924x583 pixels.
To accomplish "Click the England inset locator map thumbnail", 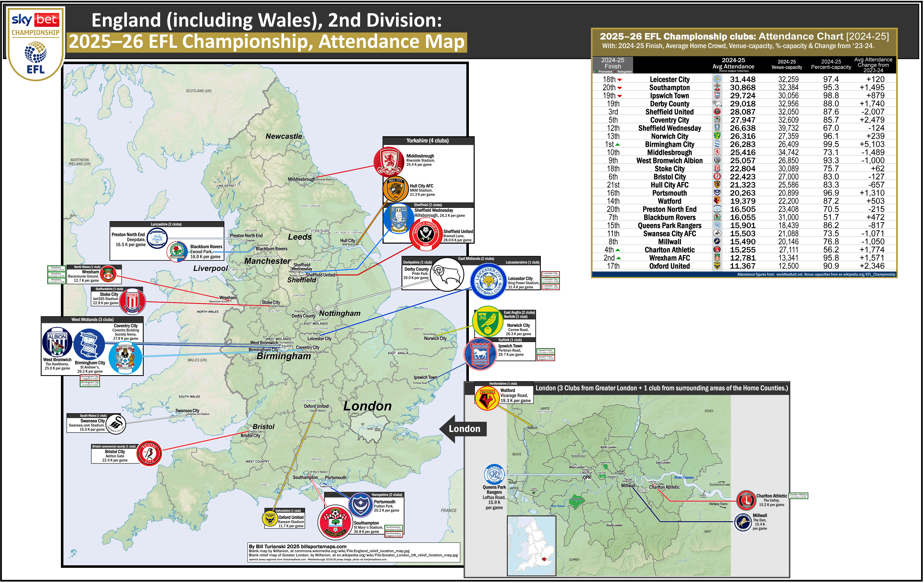I will coord(531,546).
